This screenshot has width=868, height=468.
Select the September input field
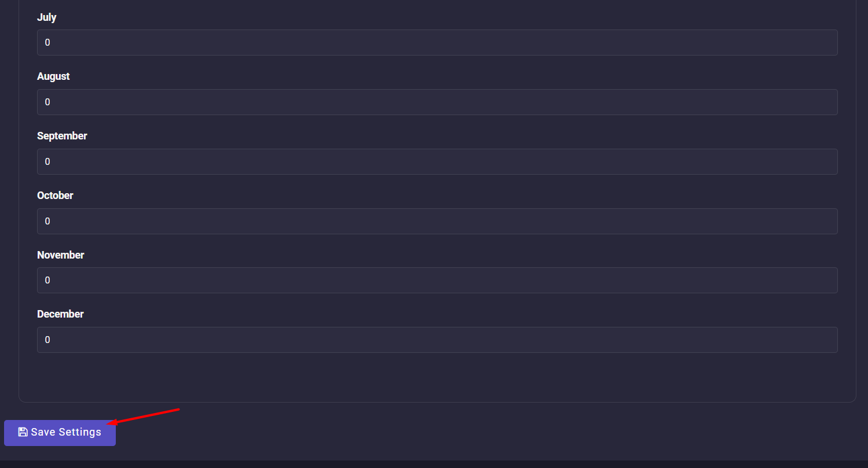[x=437, y=162]
